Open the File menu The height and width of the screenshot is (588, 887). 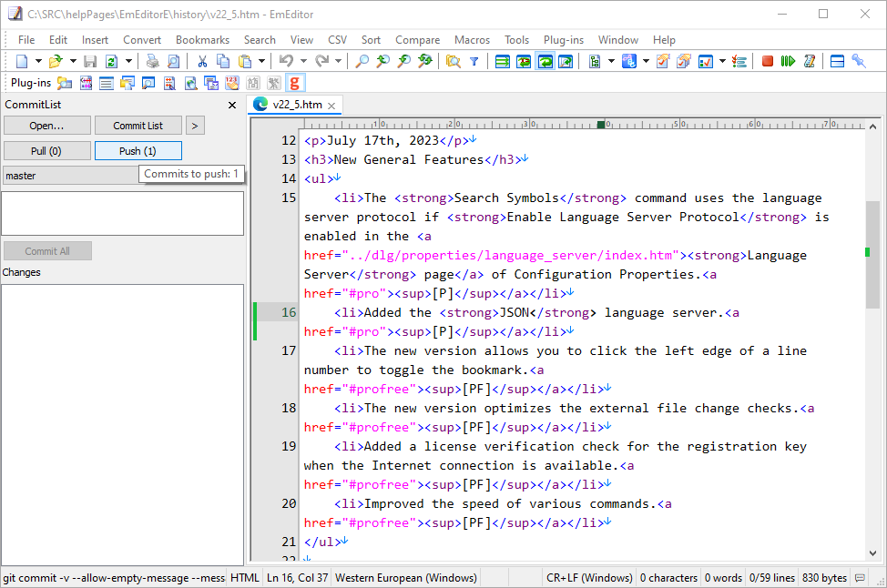point(26,39)
